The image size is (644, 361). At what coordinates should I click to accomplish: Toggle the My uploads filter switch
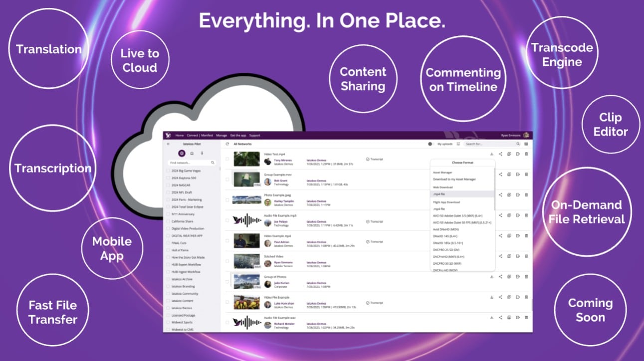point(430,144)
